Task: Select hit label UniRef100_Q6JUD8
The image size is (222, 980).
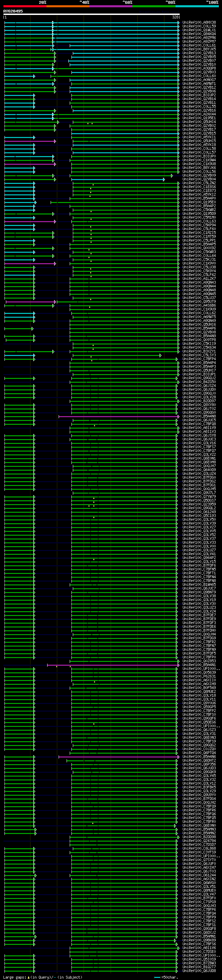Action: pyautogui.click(x=199, y=971)
